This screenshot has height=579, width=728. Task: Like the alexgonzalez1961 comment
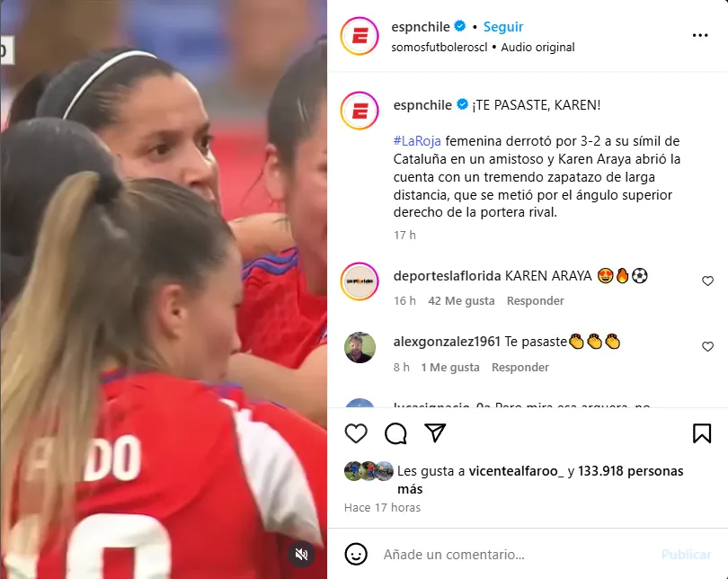[707, 346]
